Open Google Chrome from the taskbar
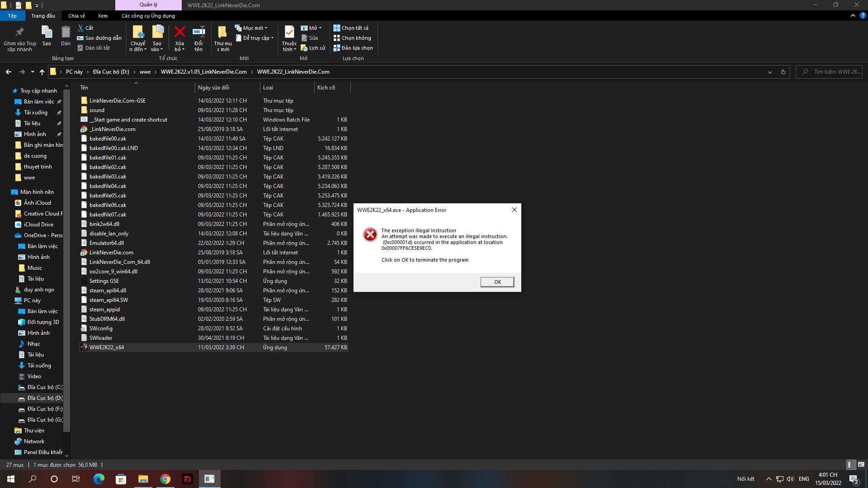Image resolution: width=868 pixels, height=488 pixels. pos(165,479)
